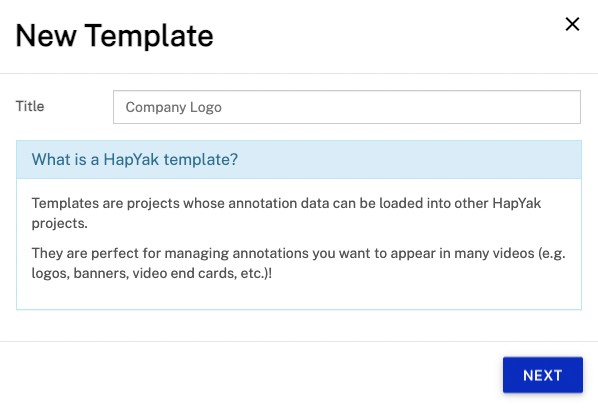Close the New Template dialog
The height and width of the screenshot is (408, 598).
(x=572, y=24)
